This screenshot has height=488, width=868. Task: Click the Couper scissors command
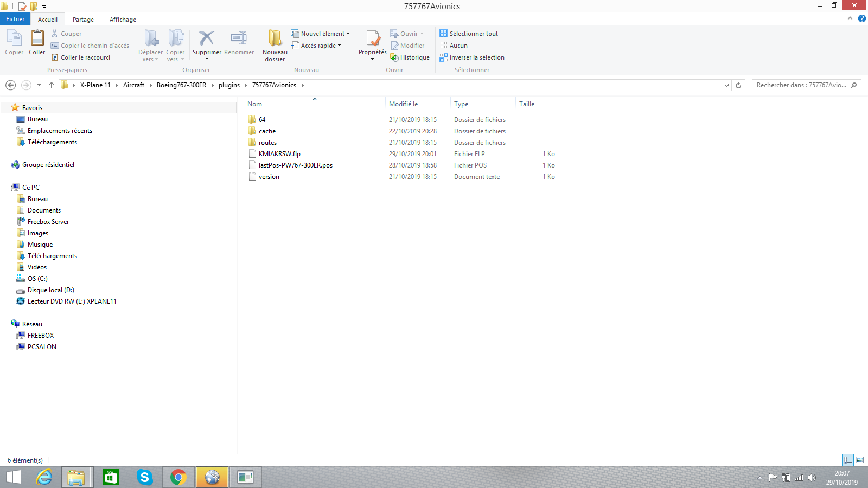(66, 34)
